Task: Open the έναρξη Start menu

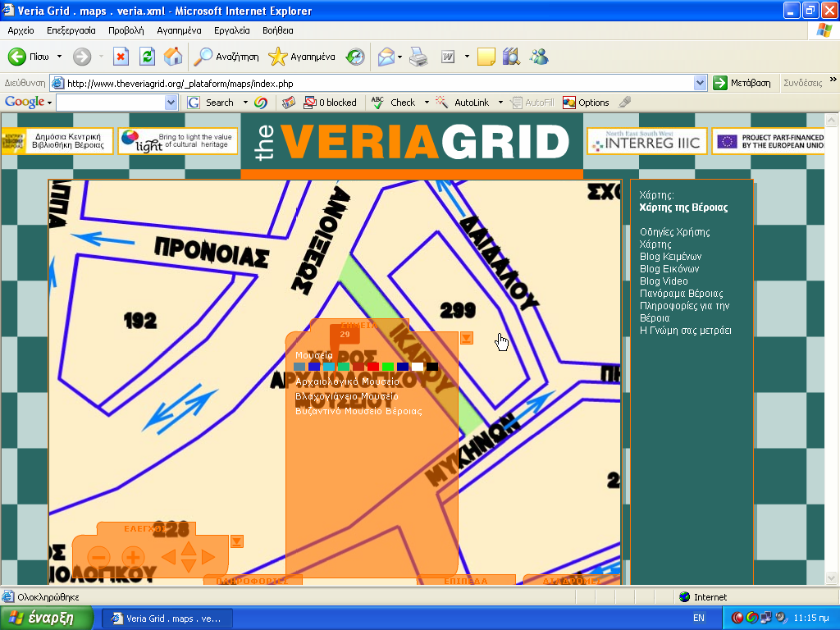Action: pyautogui.click(x=47, y=619)
